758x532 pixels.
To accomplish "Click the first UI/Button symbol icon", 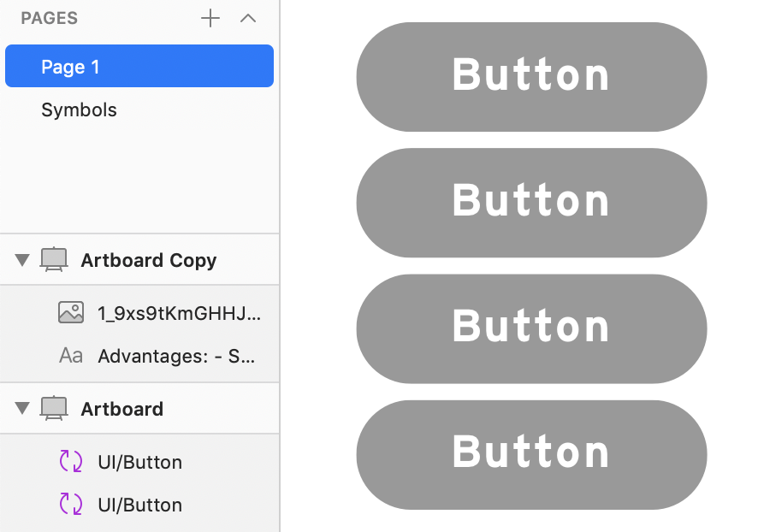I will (71, 461).
